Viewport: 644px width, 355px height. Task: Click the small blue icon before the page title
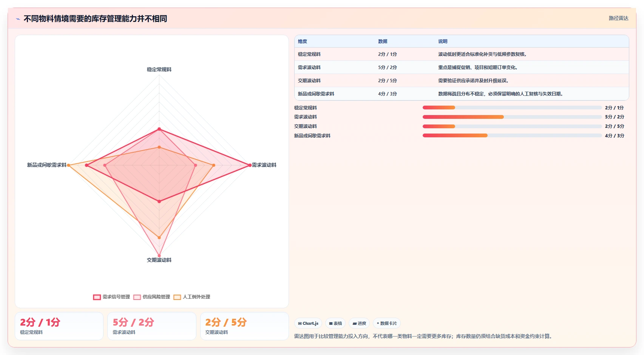18,19
